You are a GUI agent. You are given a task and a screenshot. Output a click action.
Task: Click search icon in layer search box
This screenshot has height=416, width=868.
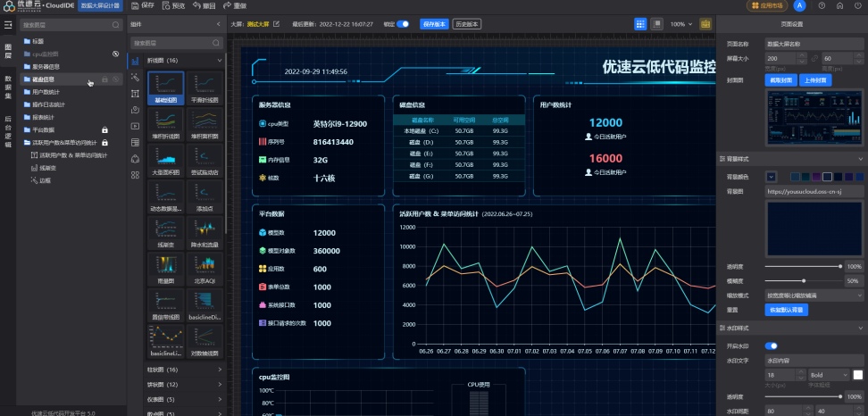[x=116, y=25]
